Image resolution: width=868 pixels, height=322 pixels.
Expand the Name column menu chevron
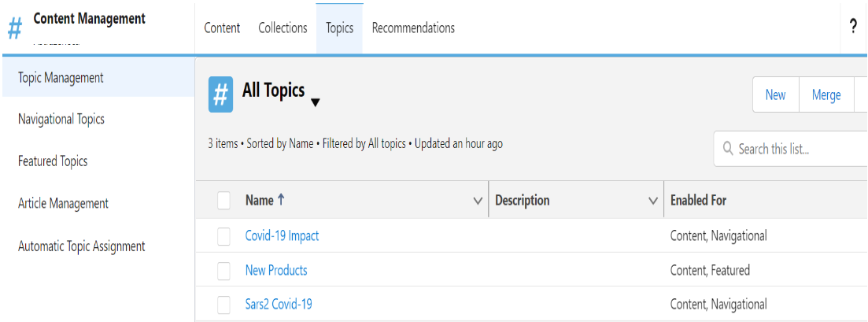coord(478,202)
